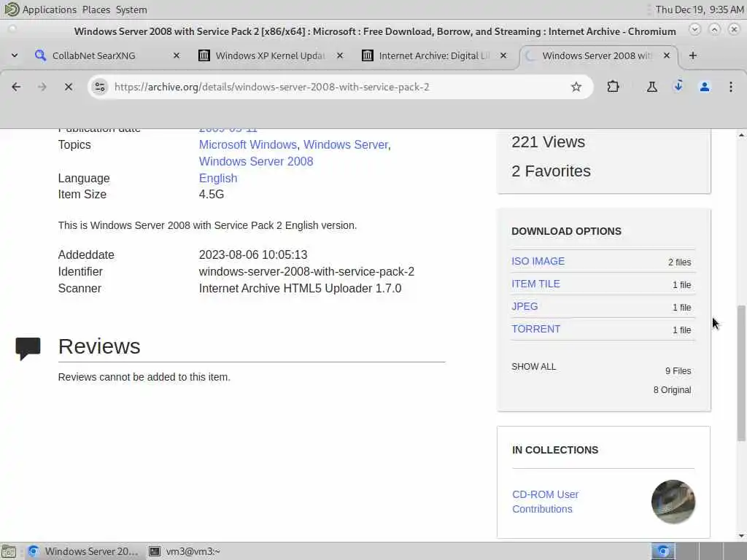This screenshot has height=560, width=747.
Task: Click the Applications menu logo icon
Action: click(12, 9)
